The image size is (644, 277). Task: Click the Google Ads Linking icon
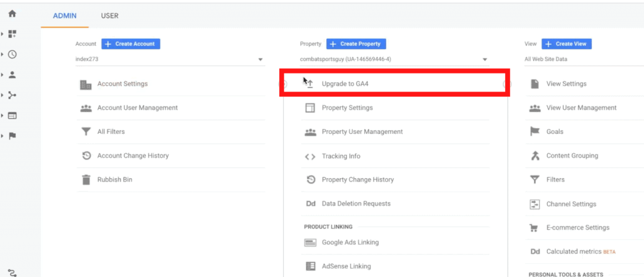point(310,242)
